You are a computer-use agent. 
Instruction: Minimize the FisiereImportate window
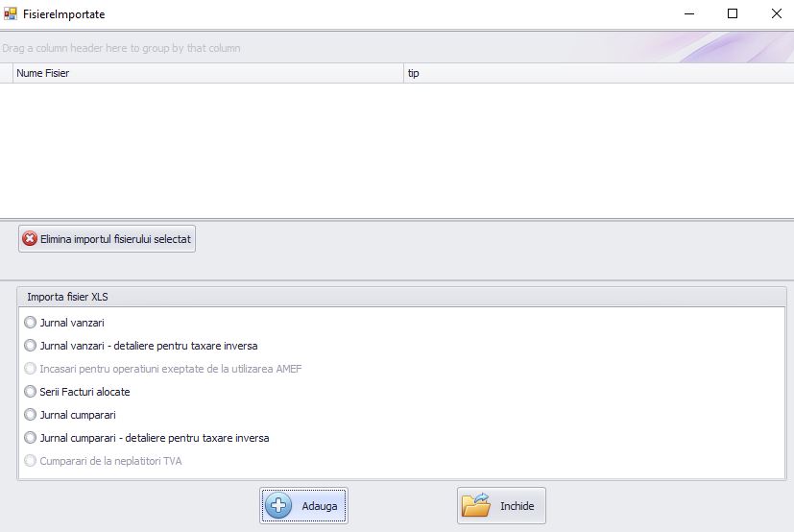(688, 14)
